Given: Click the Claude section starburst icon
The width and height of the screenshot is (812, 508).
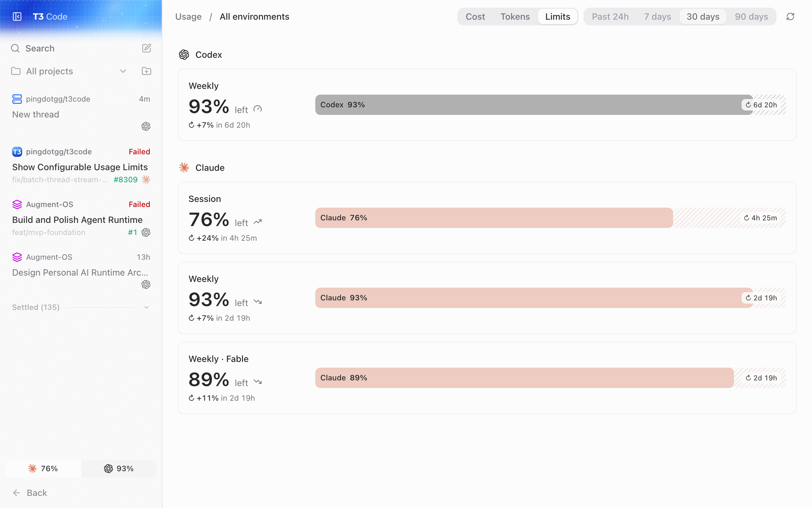Looking at the screenshot, I should click(x=184, y=167).
